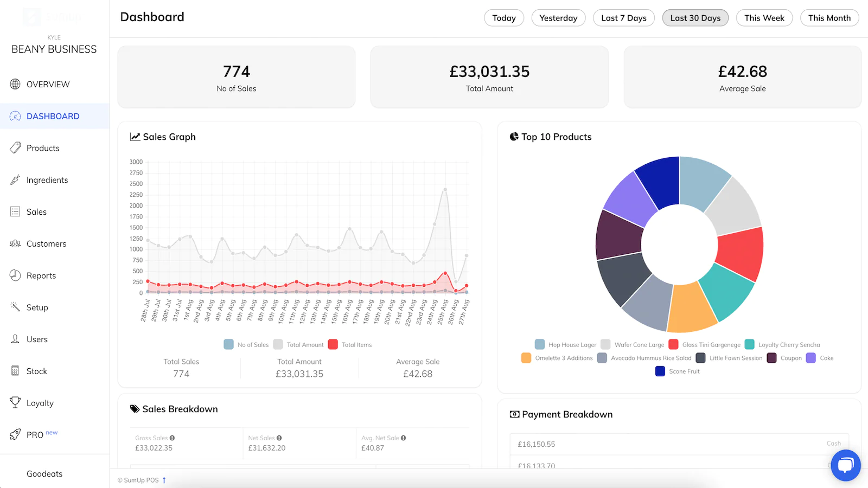The image size is (868, 488).
Task: Open the Setup menu item
Action: coord(37,307)
